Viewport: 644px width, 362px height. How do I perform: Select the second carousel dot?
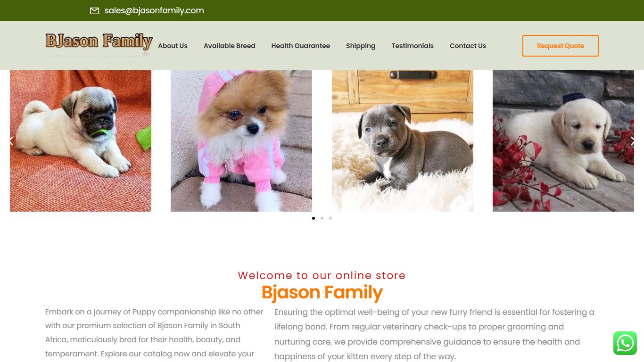coord(322,218)
